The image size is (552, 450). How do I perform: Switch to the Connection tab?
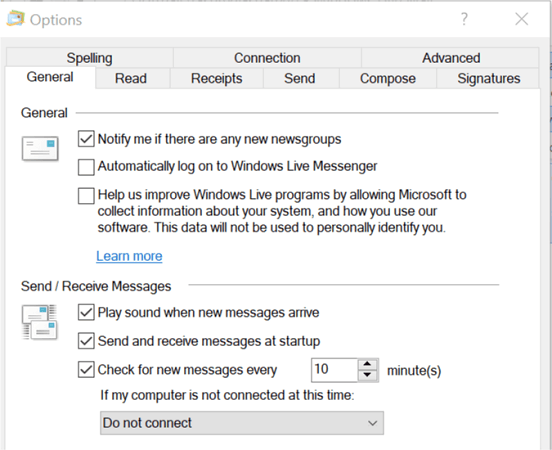click(x=267, y=58)
